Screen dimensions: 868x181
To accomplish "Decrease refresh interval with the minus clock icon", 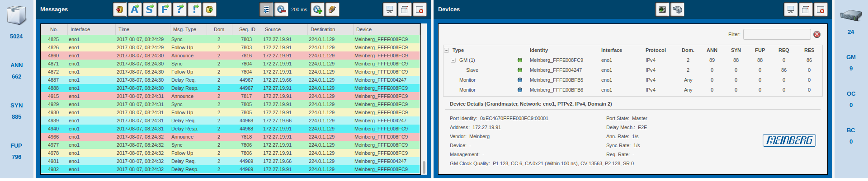I will click(281, 9).
